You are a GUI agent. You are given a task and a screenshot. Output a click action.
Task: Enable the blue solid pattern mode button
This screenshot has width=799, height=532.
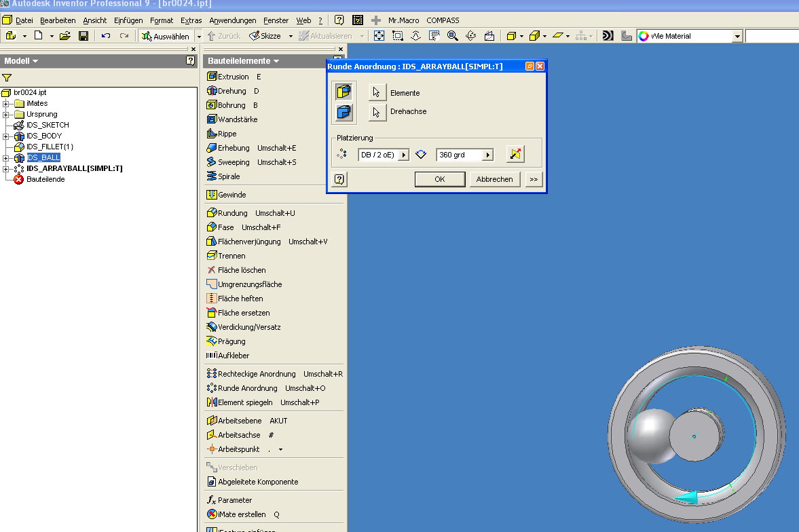(x=344, y=112)
